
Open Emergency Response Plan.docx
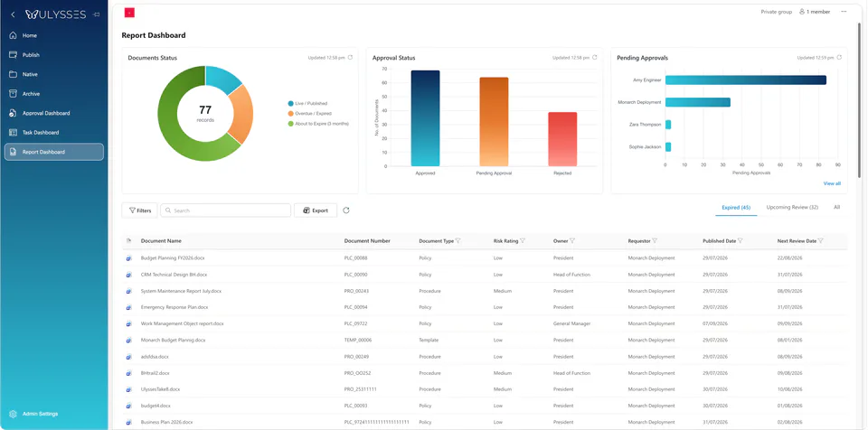click(175, 307)
